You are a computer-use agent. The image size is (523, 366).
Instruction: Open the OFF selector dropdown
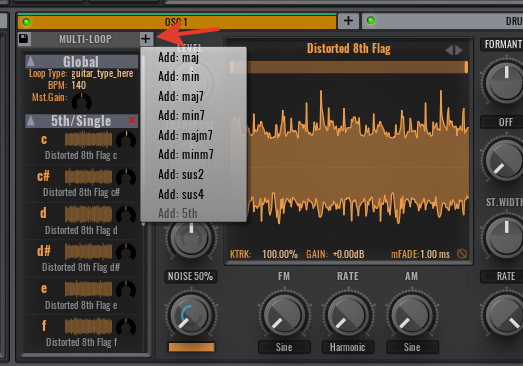502,122
